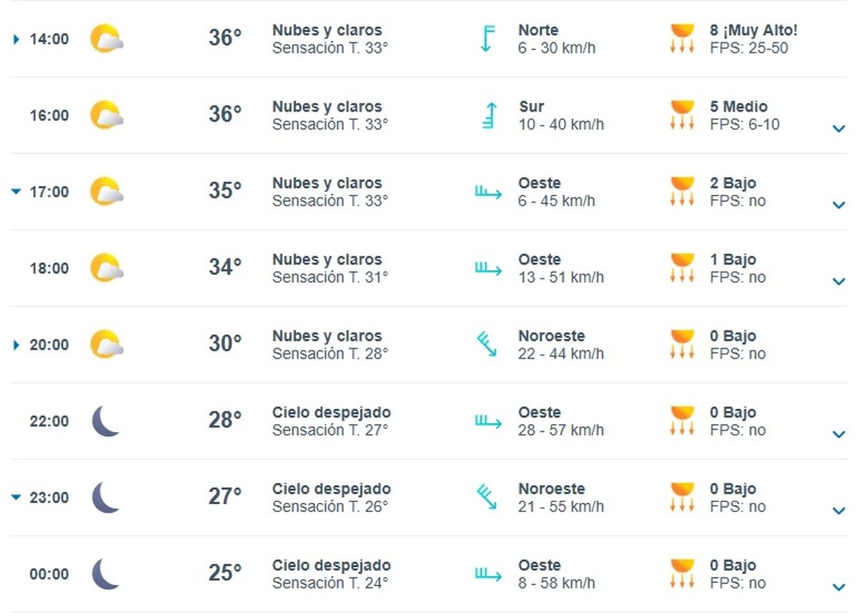Viewport: 860px width, 616px height.
Task: Click the 36° temperature at 14:00
Action: [225, 38]
